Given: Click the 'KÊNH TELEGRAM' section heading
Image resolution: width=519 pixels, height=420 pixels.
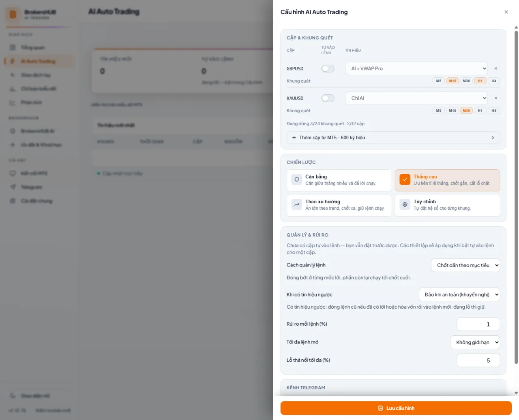Looking at the screenshot, I should click(x=306, y=388).
